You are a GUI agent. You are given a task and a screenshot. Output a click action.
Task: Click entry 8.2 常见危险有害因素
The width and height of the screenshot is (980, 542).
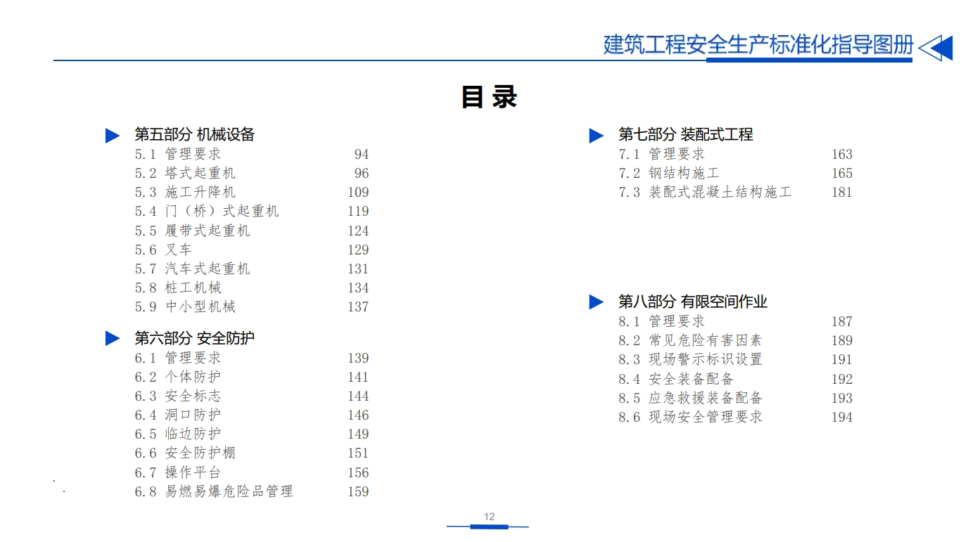click(x=690, y=340)
